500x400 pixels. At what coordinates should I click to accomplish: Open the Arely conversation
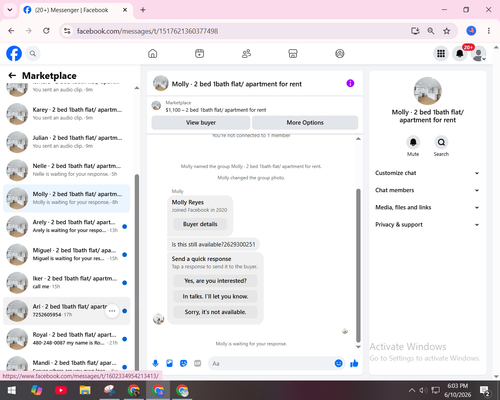(67, 226)
